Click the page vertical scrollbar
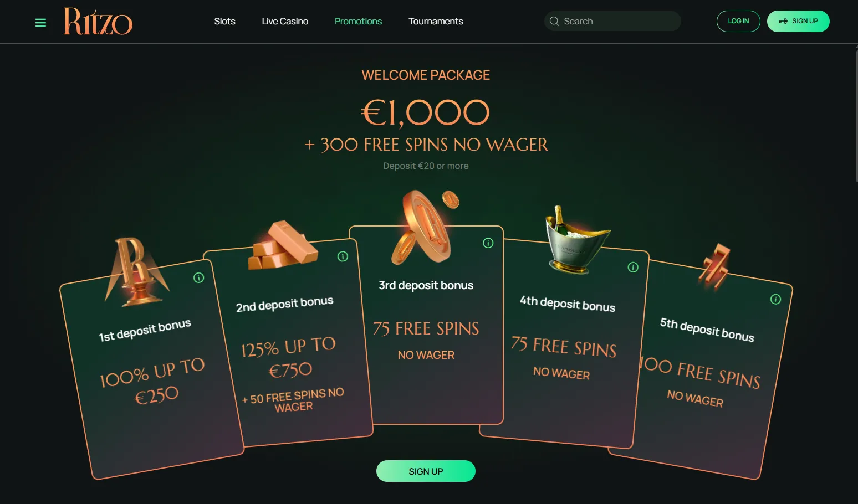The height and width of the screenshot is (504, 858). click(x=856, y=114)
